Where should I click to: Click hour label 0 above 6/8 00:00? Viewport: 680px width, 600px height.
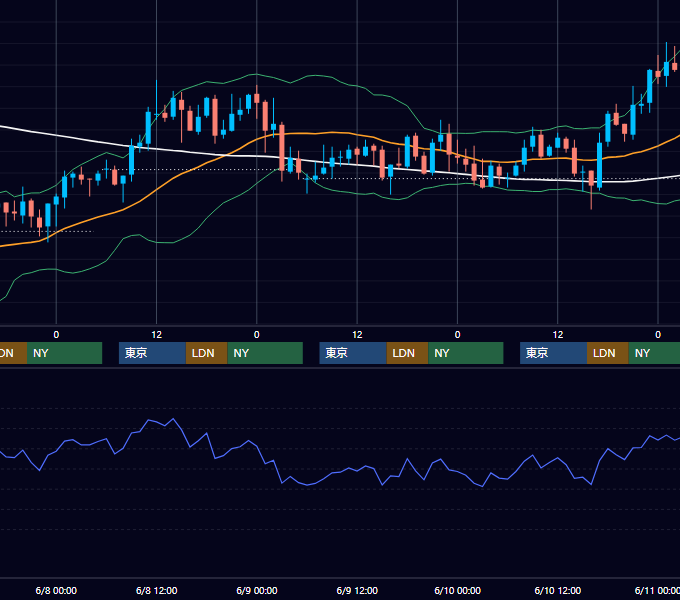click(56, 335)
